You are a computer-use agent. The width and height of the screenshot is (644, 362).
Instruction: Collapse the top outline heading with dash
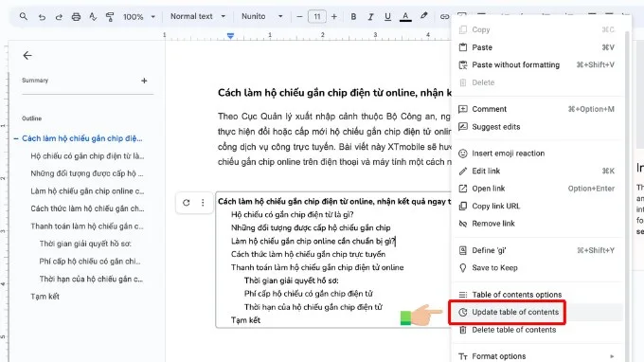pos(16,138)
